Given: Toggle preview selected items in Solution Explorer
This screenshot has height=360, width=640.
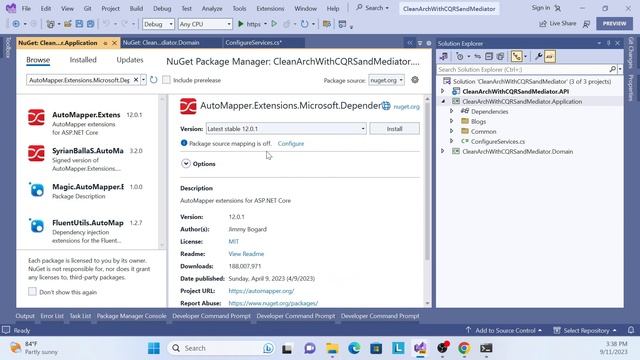Looking at the screenshot, I should (x=550, y=57).
